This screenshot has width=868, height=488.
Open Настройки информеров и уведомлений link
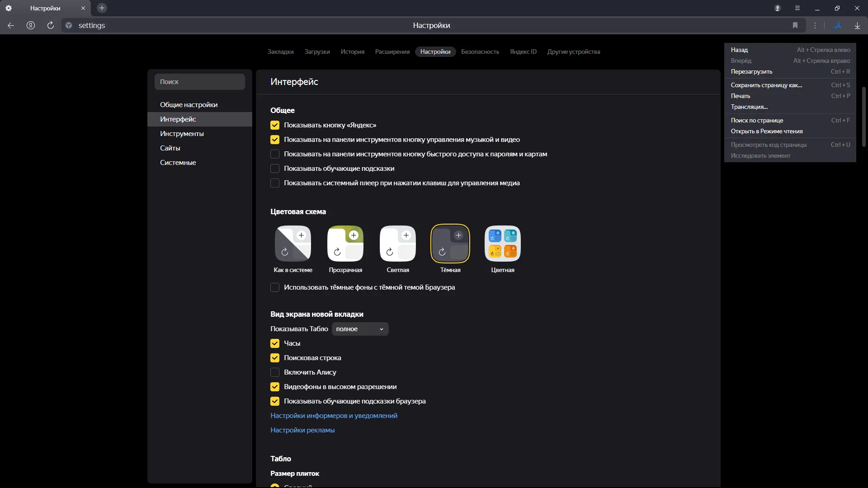[x=334, y=416]
